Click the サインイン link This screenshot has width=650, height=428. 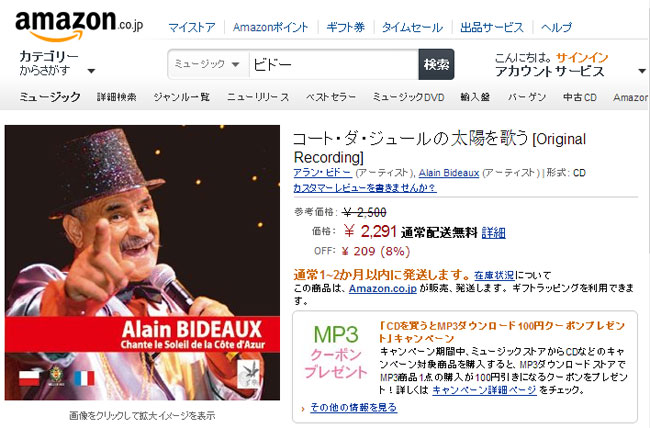582,57
